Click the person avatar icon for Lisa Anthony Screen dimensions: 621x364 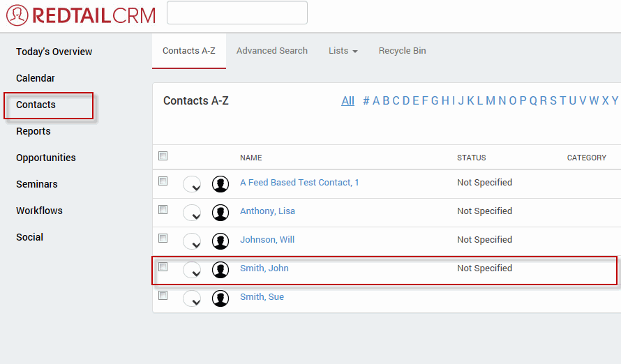pos(220,213)
